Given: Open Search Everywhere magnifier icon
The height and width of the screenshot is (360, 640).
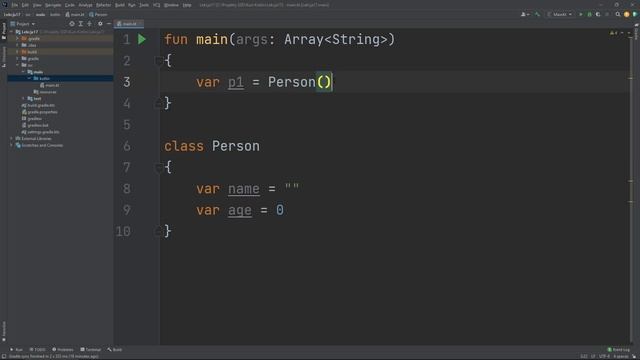Looking at the screenshot, I should [618, 14].
